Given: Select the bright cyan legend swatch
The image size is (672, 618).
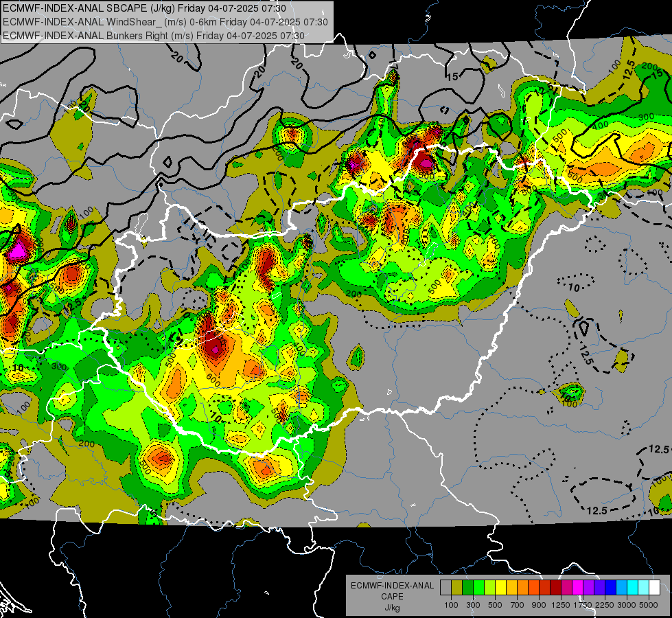Looking at the screenshot, I should 633,587.
